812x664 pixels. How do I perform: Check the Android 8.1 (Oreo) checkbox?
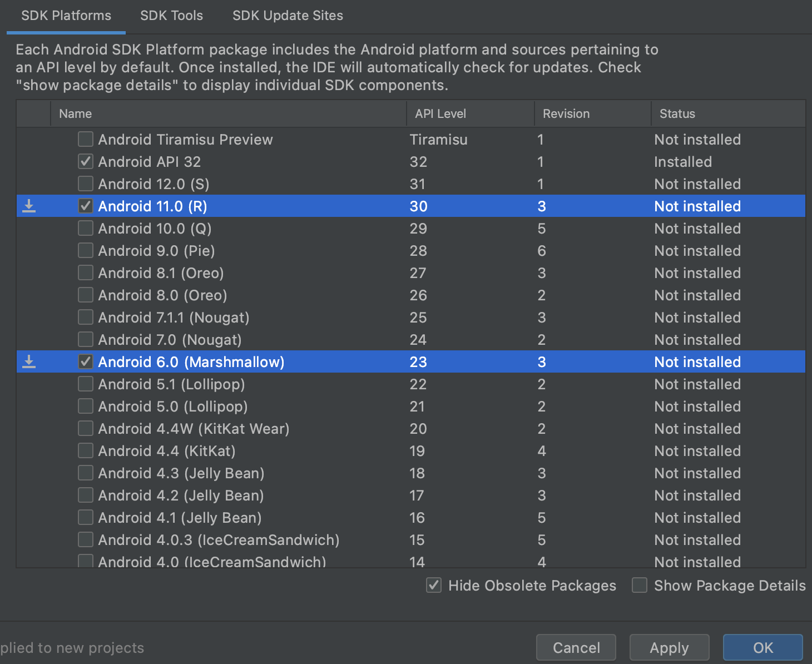(86, 272)
